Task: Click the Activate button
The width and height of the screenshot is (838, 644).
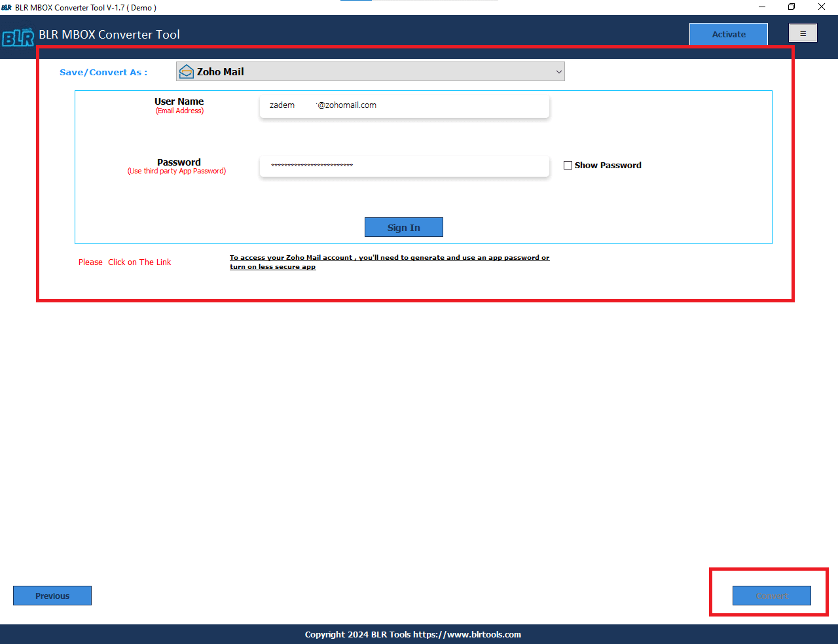Action: pyautogui.click(x=729, y=35)
